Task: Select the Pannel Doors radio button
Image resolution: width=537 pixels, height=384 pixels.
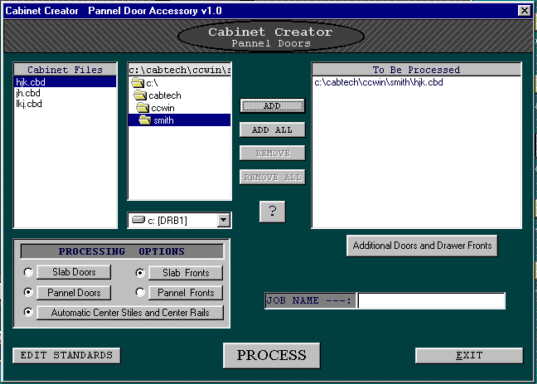Action: click(28, 292)
